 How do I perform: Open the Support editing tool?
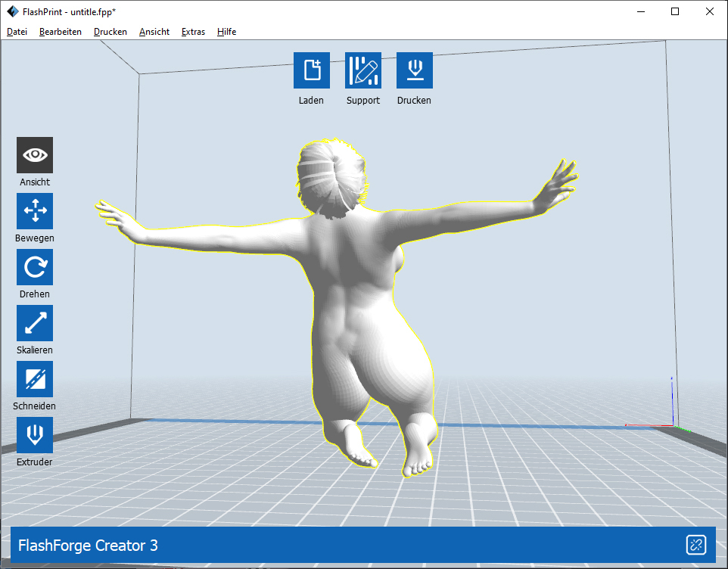point(363,70)
